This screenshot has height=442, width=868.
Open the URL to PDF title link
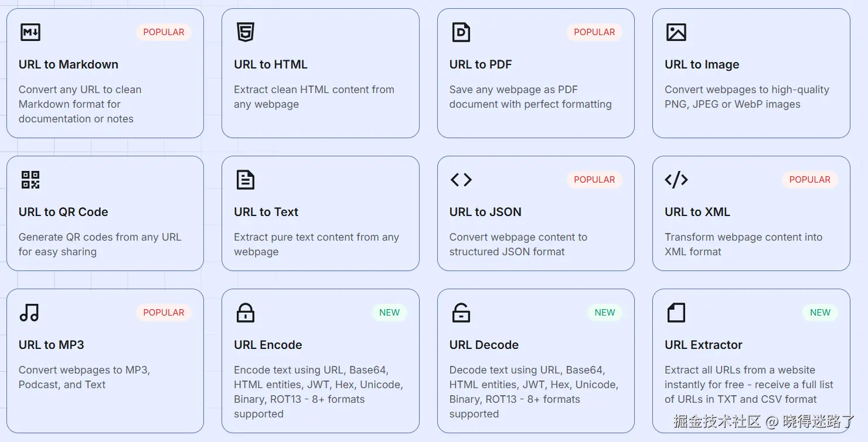[x=481, y=64]
